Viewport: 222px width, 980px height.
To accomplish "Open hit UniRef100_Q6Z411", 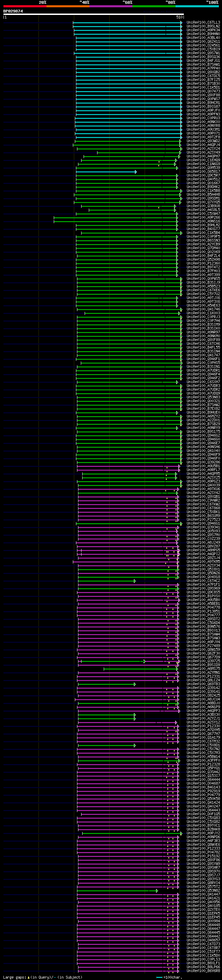I will pyautogui.click(x=203, y=41).
